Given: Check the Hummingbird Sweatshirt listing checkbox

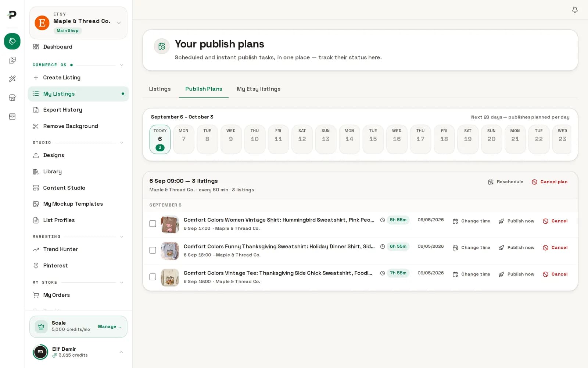Looking at the screenshot, I should point(153,224).
